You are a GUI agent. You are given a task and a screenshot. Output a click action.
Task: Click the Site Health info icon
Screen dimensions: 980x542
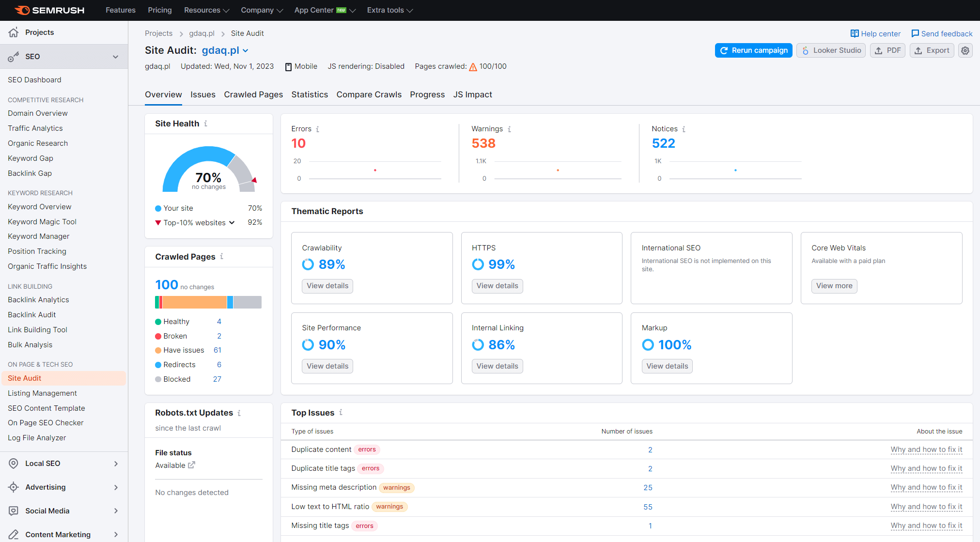206,124
